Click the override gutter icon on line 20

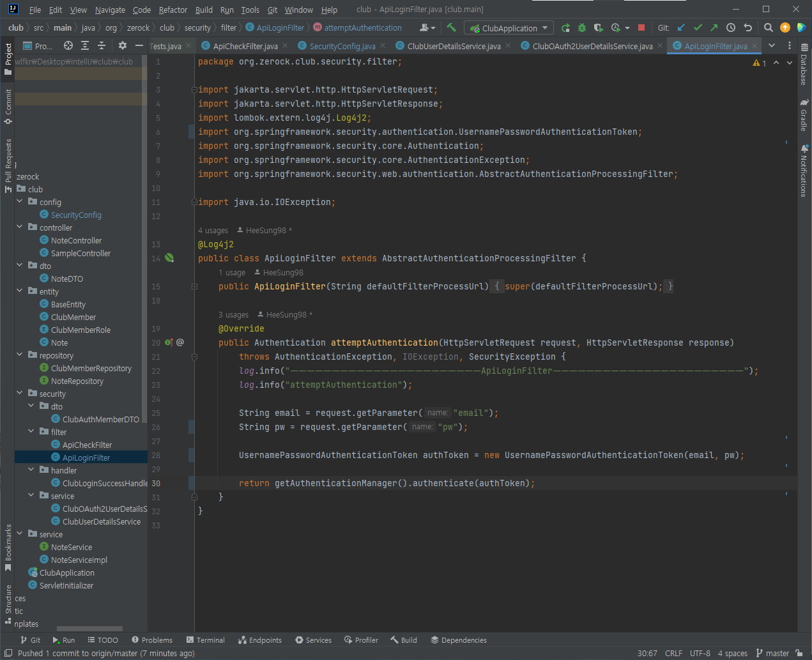point(169,342)
